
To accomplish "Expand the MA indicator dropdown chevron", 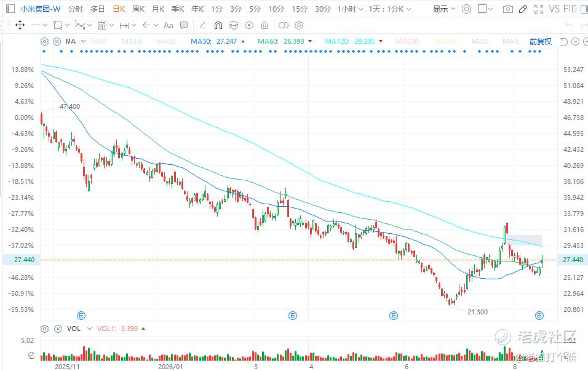I will coord(83,41).
